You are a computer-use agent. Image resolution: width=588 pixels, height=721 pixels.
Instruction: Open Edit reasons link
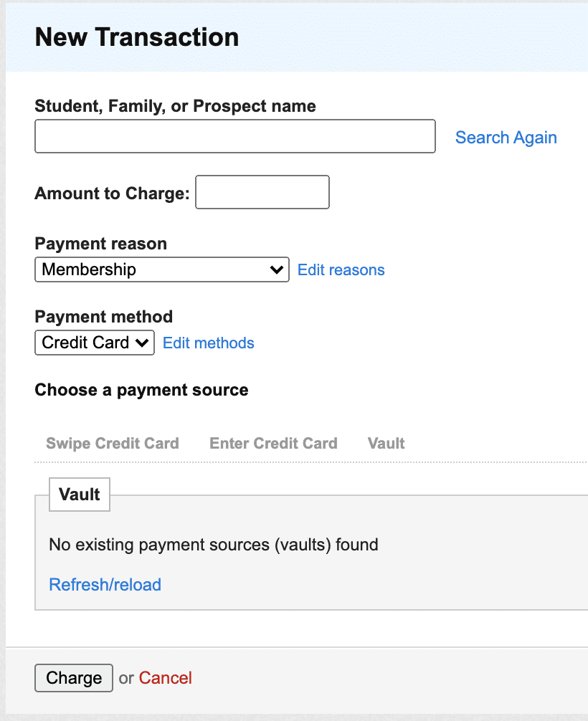(341, 270)
